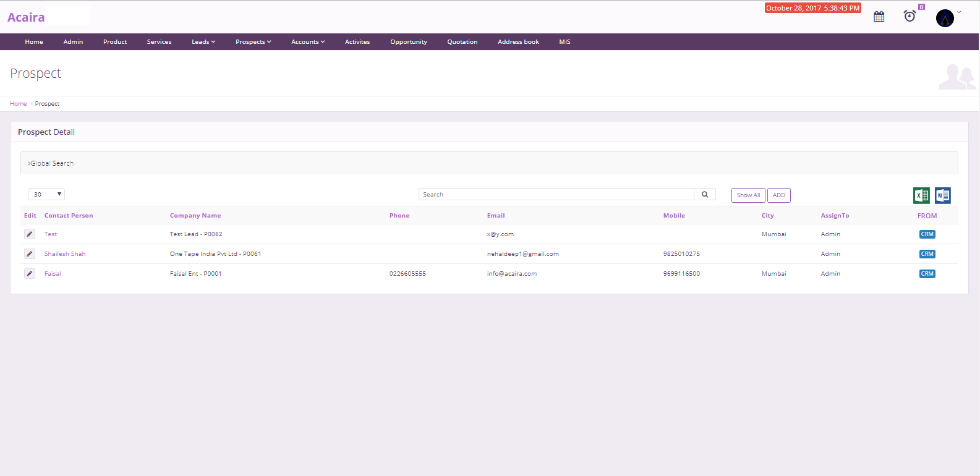Image resolution: width=980 pixels, height=476 pixels.
Task: Click the search magnifier icon
Action: [705, 195]
